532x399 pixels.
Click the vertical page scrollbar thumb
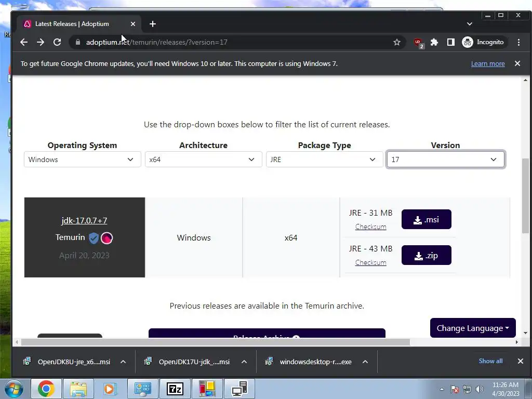[525, 196]
